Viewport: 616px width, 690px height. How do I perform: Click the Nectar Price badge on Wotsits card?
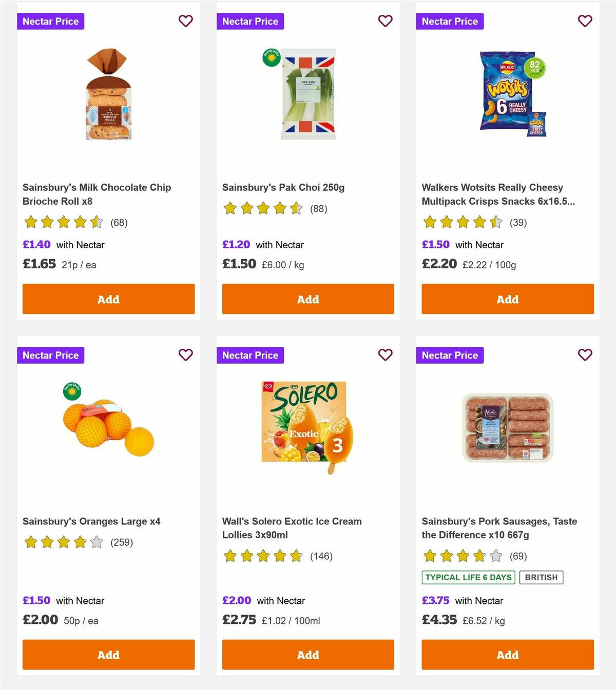pyautogui.click(x=449, y=21)
